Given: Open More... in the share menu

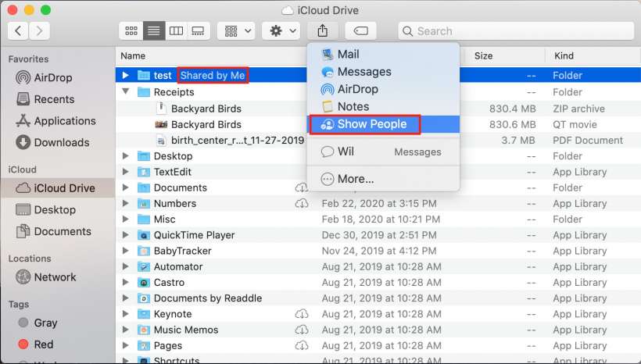Looking at the screenshot, I should [383, 179].
